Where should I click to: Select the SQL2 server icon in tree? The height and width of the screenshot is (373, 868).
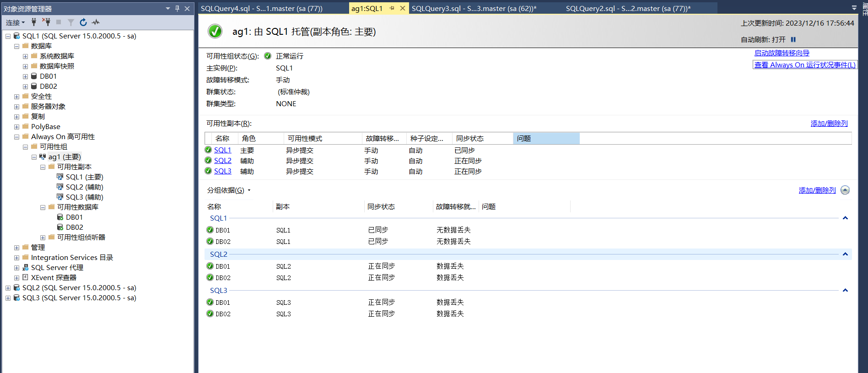pyautogui.click(x=16, y=288)
